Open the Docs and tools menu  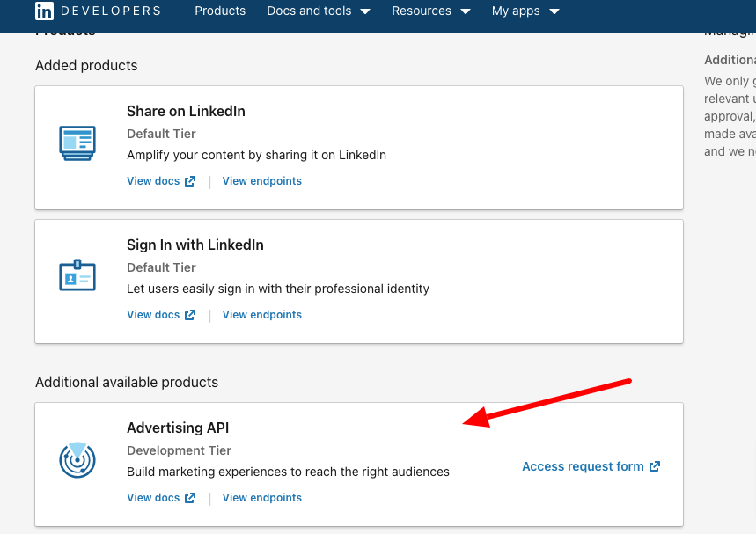pyautogui.click(x=309, y=11)
